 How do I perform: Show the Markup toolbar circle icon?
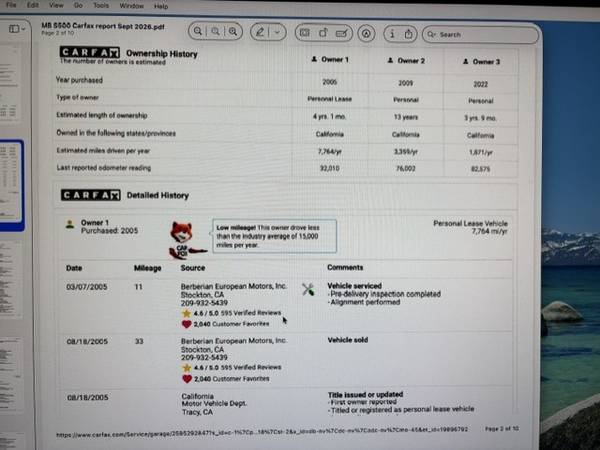pyautogui.click(x=366, y=34)
